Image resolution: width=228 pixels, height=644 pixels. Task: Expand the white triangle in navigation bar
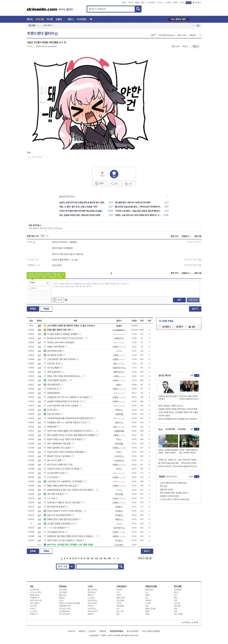91,19
